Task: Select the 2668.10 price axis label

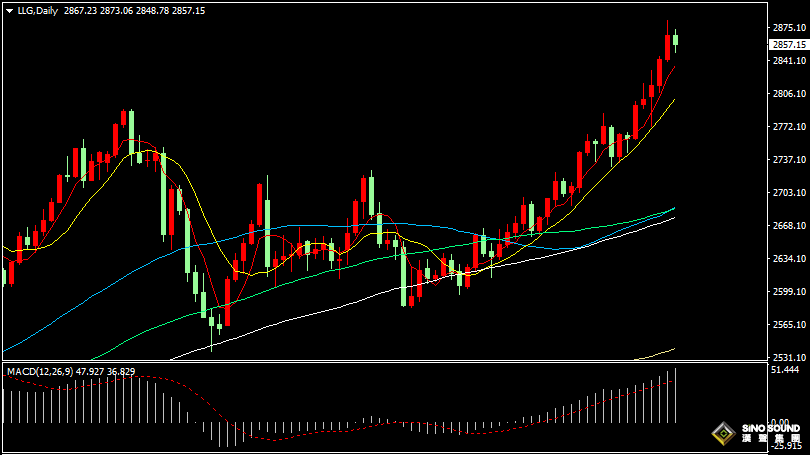Action: [789, 226]
